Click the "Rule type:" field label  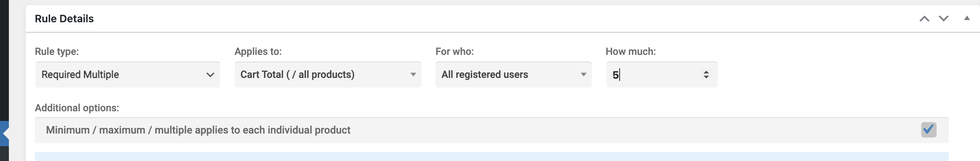point(57,52)
